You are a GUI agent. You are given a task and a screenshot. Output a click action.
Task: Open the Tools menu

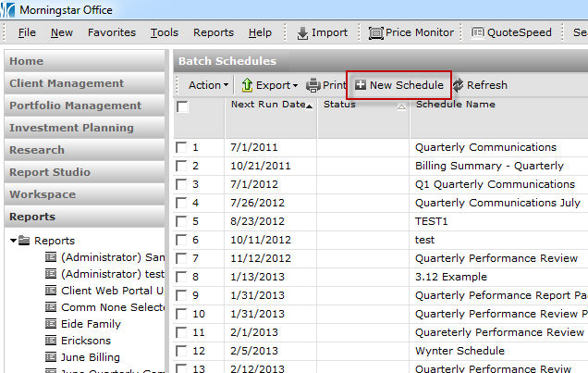[165, 32]
